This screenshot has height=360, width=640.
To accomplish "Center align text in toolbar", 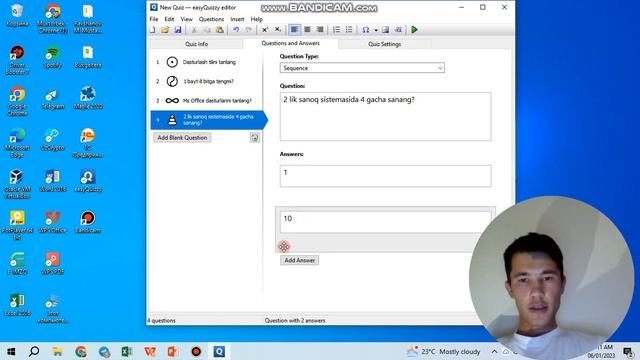I will click(x=307, y=30).
